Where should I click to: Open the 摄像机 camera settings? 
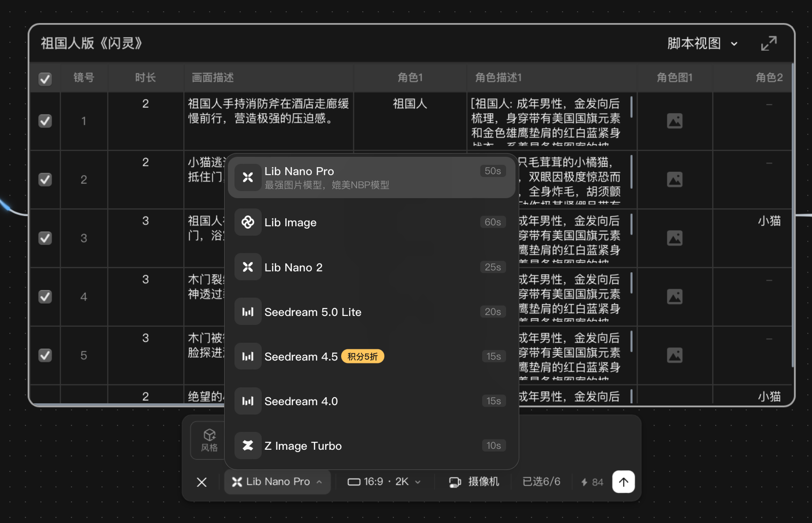[474, 482]
